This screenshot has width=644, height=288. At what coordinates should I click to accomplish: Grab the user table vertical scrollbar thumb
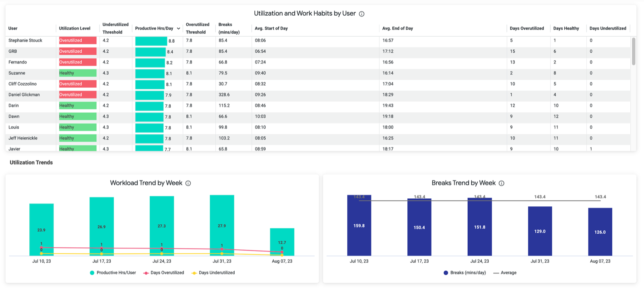634,51
